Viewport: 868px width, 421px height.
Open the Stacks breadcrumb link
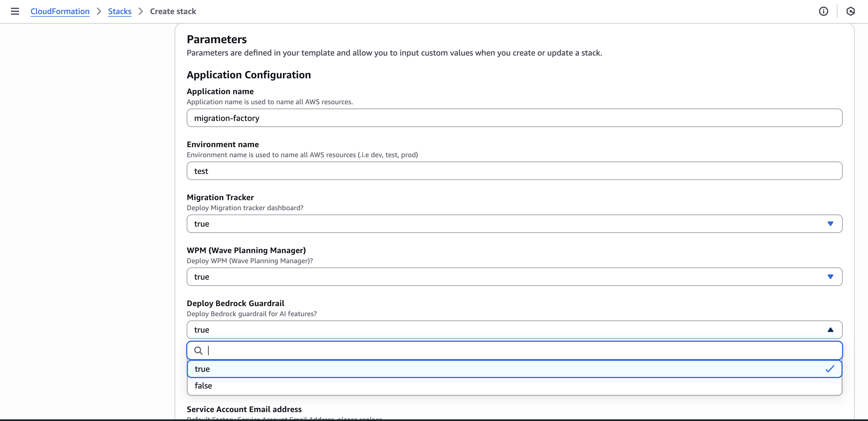[119, 11]
